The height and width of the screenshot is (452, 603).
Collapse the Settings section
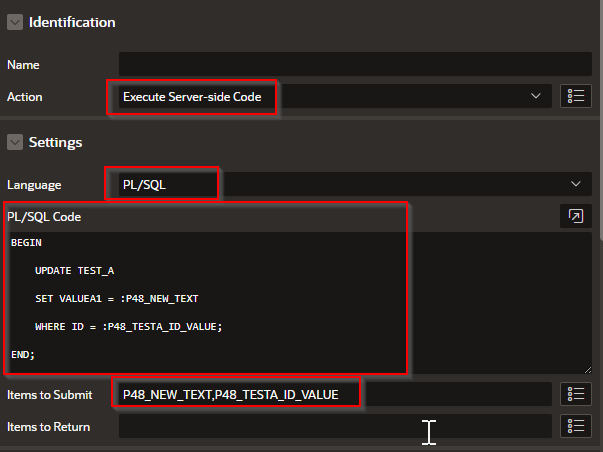tap(15, 142)
